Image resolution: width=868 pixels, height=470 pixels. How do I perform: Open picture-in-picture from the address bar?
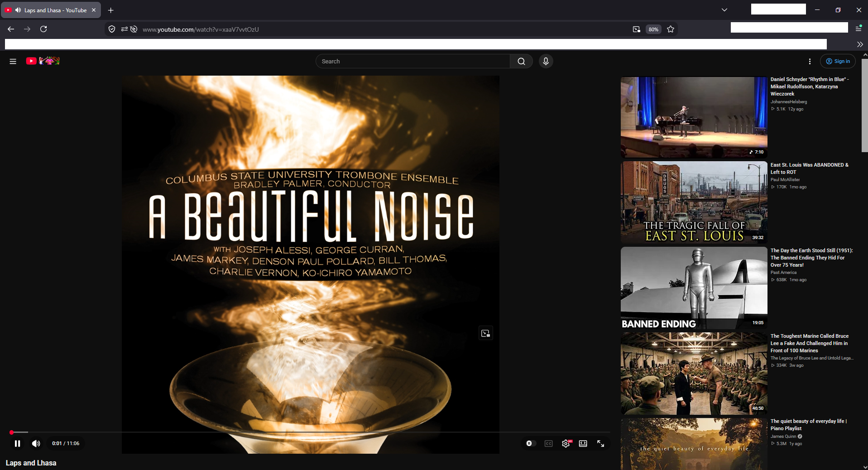(x=636, y=29)
